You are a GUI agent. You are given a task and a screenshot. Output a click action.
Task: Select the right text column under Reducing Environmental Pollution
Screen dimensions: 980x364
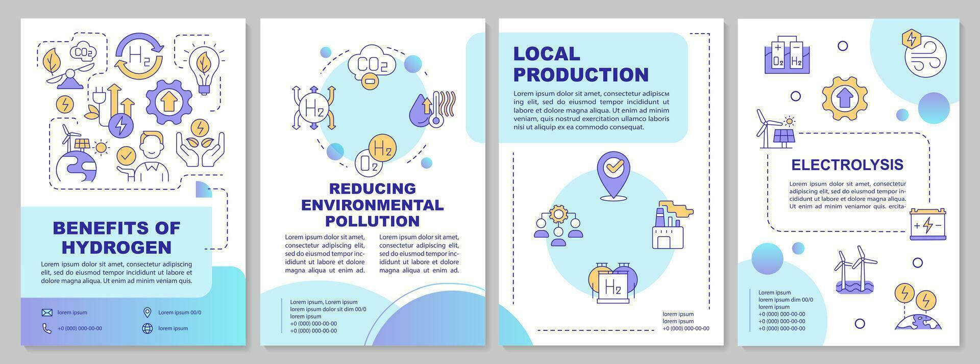(x=419, y=253)
